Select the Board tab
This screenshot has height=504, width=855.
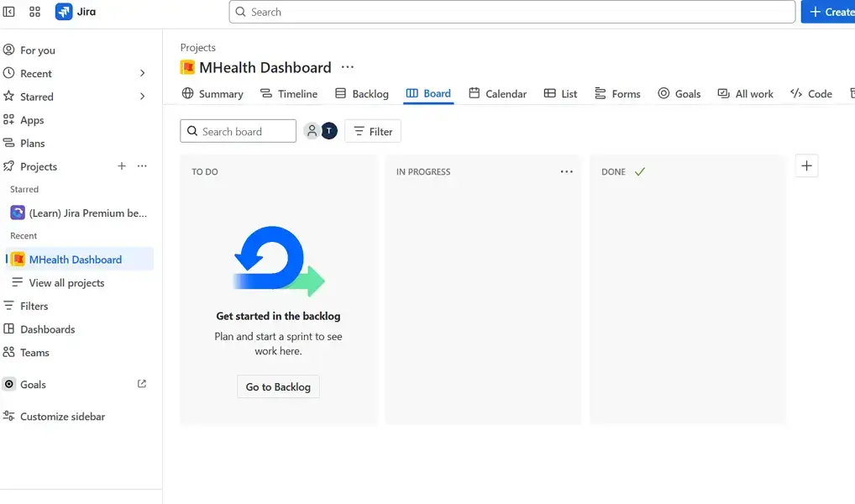(x=428, y=94)
